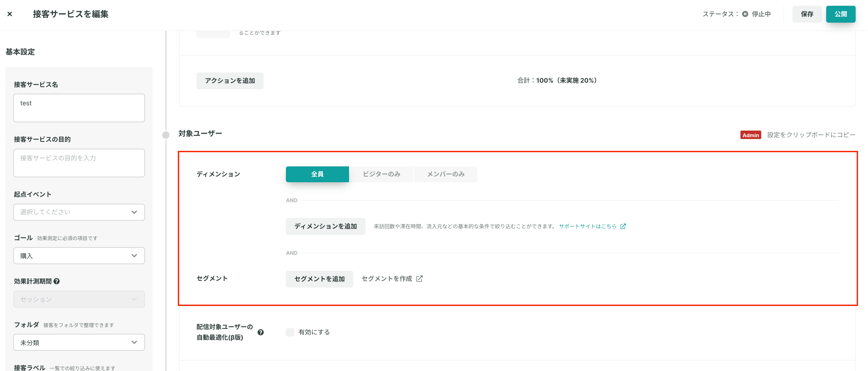Click the アクションを追加 button
The width and height of the screenshot is (868, 371).
click(230, 81)
